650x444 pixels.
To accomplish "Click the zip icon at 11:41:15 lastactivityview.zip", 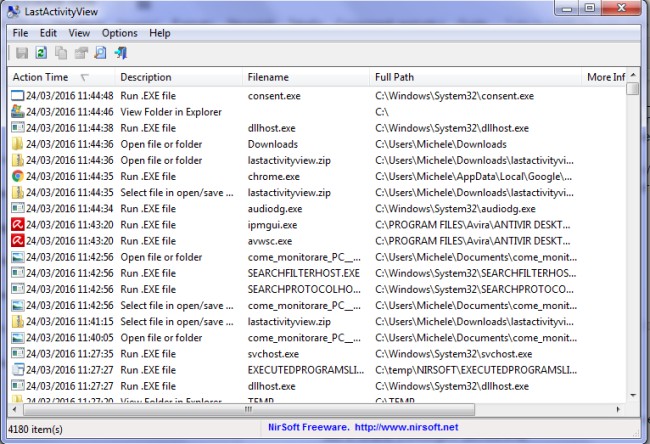I will (17, 321).
